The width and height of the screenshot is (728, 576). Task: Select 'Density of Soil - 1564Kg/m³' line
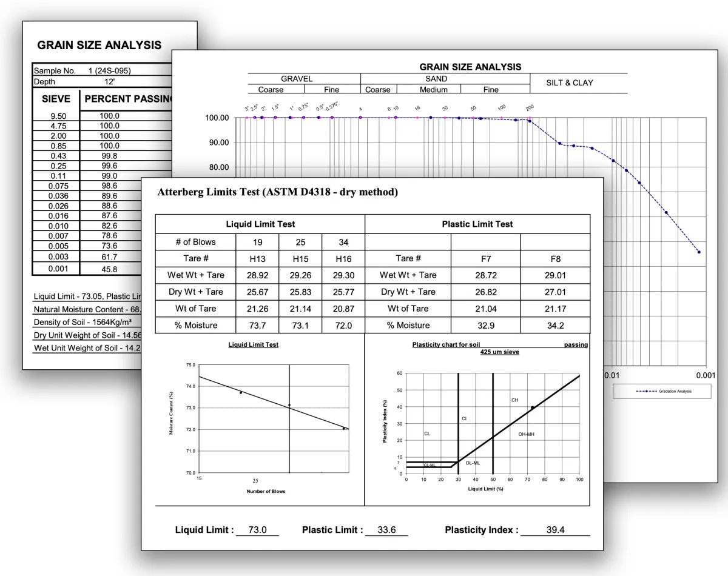(83, 322)
